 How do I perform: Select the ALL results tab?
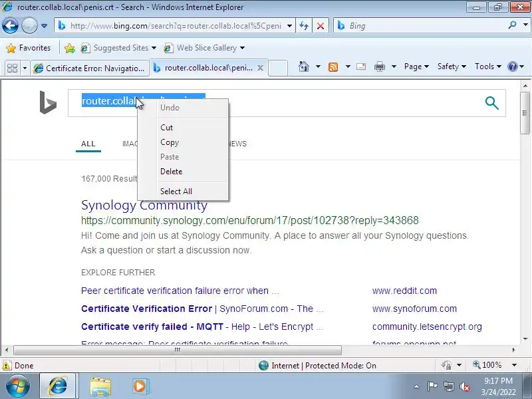point(88,144)
